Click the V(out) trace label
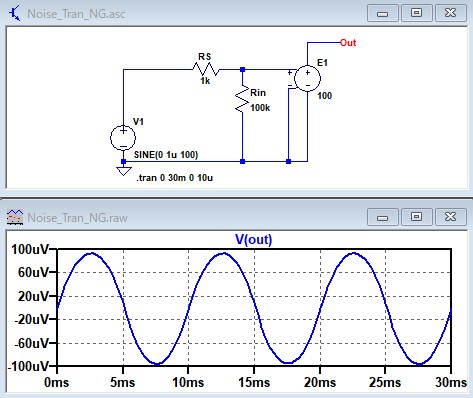473x398 pixels. (254, 239)
